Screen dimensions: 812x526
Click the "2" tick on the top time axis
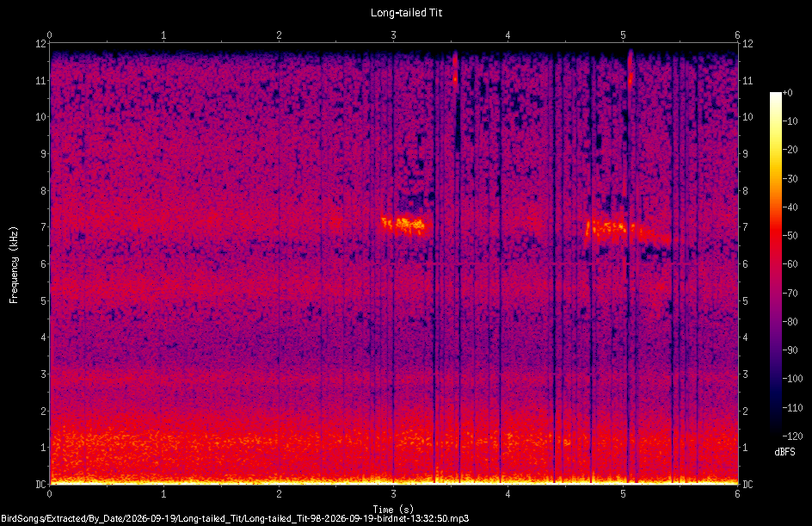tap(279, 35)
